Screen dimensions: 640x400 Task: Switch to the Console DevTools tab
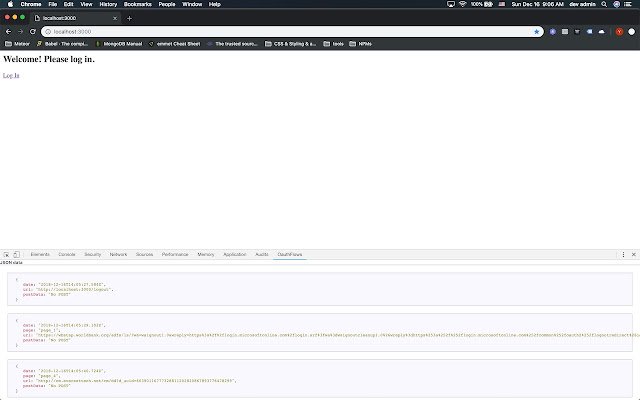coord(67,254)
